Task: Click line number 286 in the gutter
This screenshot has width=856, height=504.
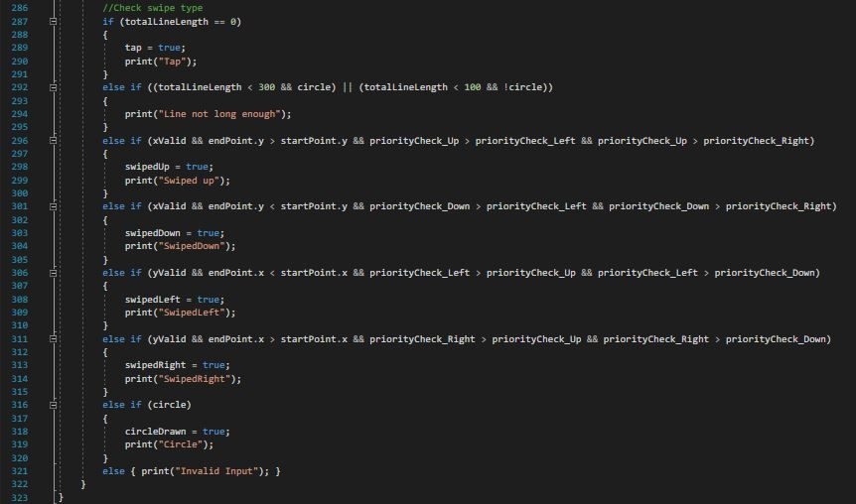Action: (19, 8)
